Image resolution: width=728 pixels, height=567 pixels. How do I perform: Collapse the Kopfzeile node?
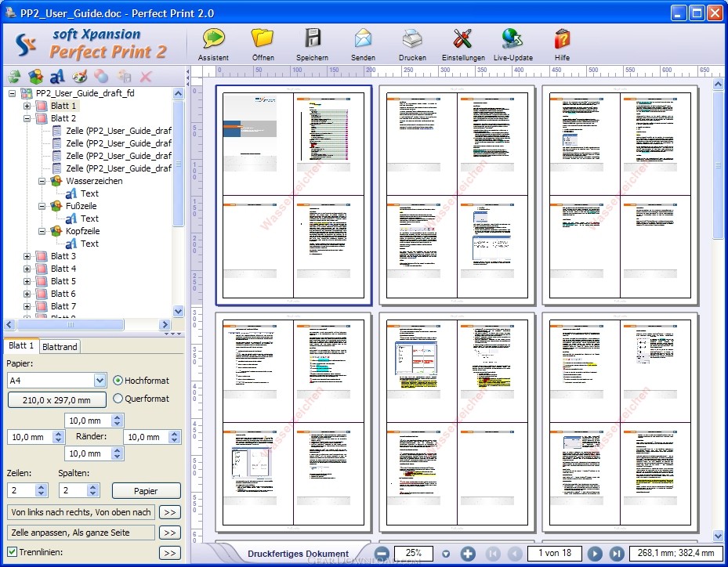(x=42, y=231)
